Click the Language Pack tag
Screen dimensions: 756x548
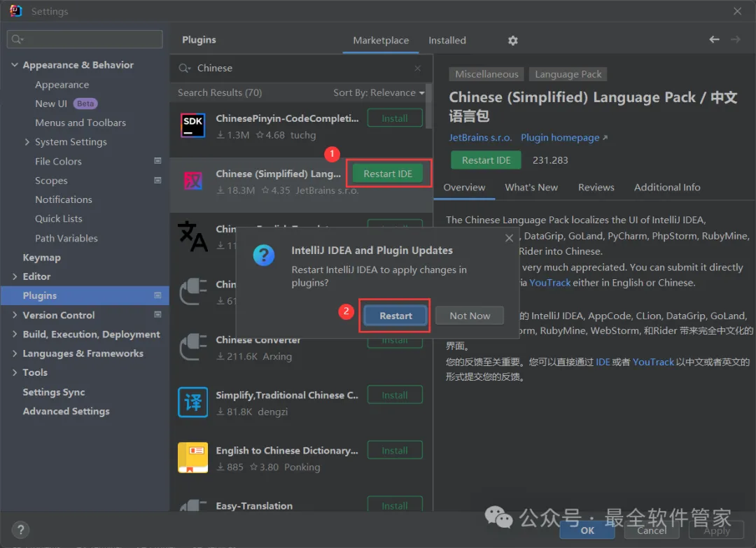[568, 74]
